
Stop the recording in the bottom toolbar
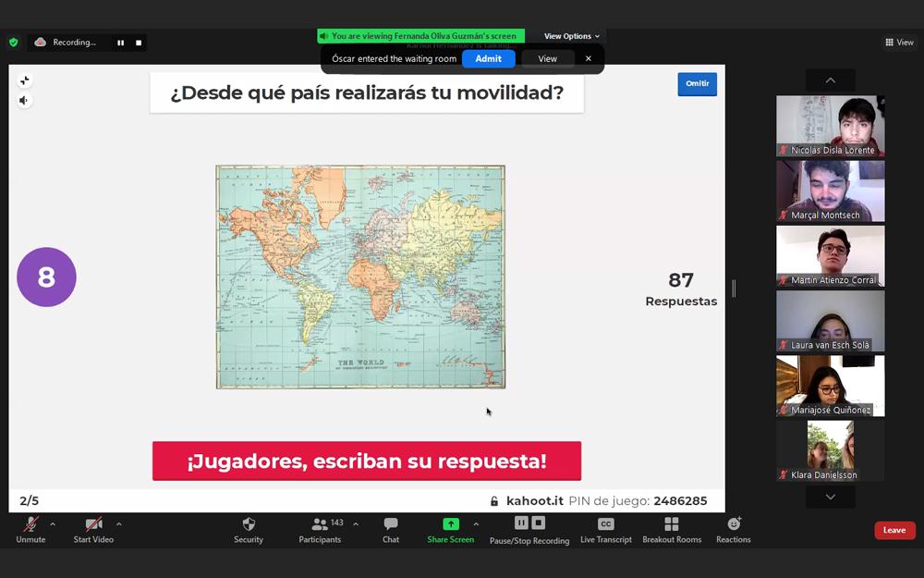[x=539, y=523]
